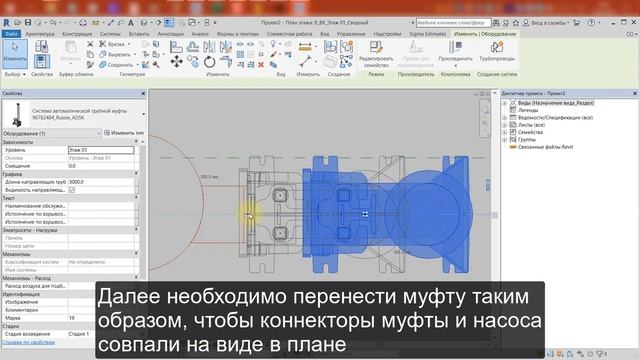Select the Mirror pick axis tool

pyautogui.click(x=209, y=47)
